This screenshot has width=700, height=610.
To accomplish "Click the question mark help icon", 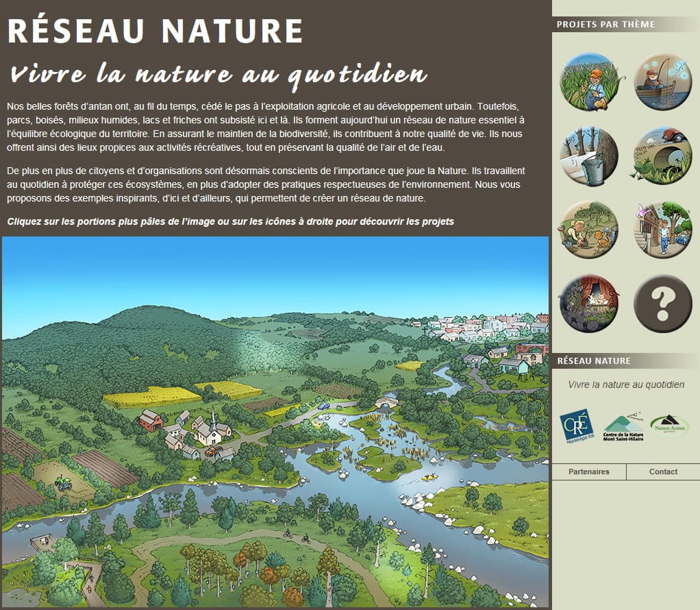I will pyautogui.click(x=662, y=304).
